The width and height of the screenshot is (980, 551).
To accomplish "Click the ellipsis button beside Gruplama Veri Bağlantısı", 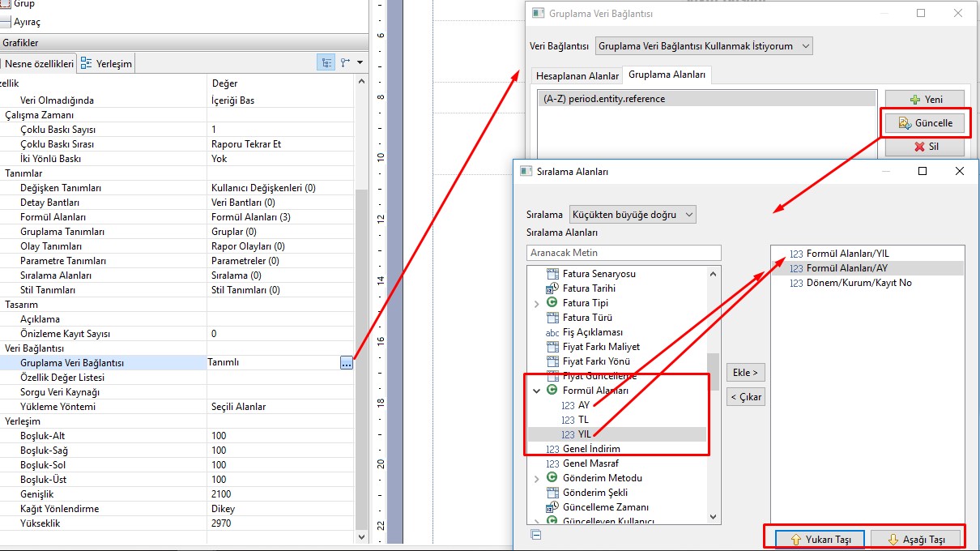I will pos(347,363).
